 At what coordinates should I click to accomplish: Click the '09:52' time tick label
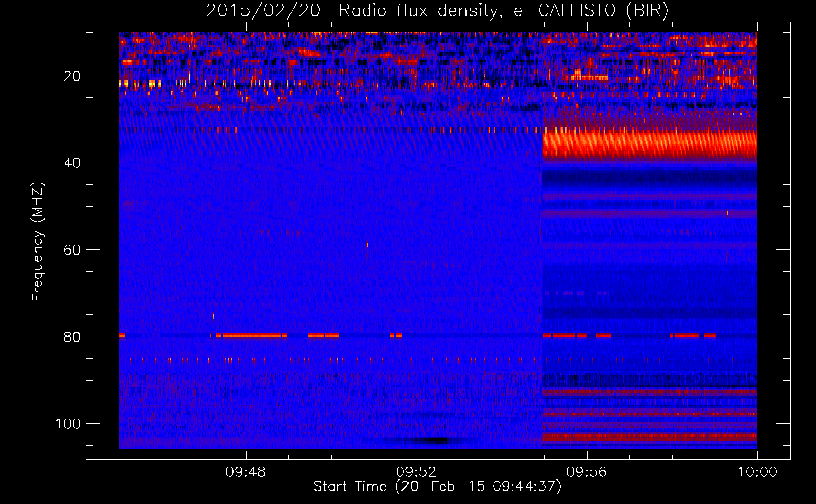pyautogui.click(x=416, y=472)
